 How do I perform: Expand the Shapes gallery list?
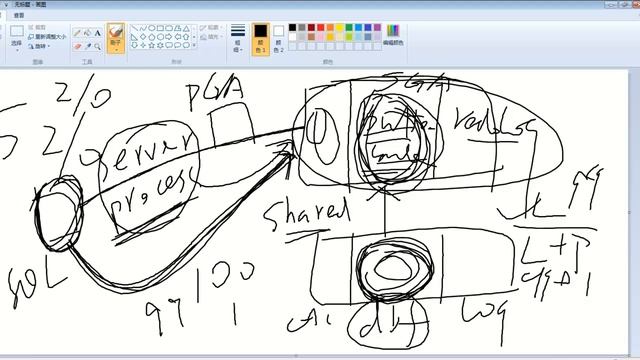(194, 45)
